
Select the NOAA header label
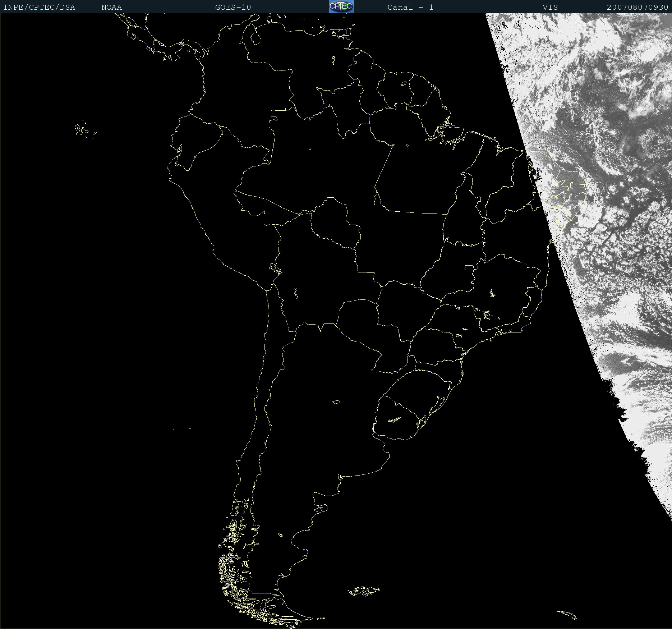(112, 7)
